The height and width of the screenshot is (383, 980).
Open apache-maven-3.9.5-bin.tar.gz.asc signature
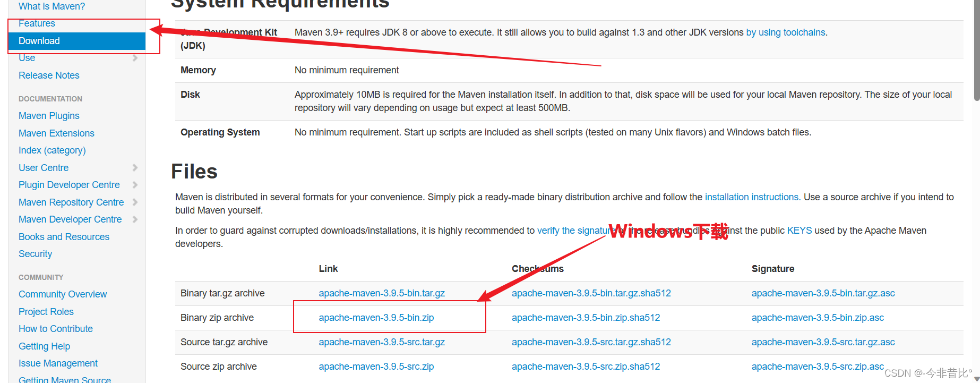(823, 293)
